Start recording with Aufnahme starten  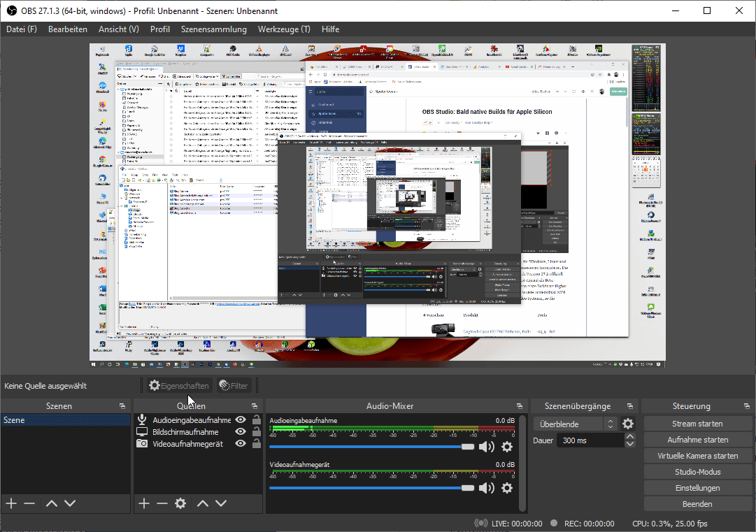698,440
